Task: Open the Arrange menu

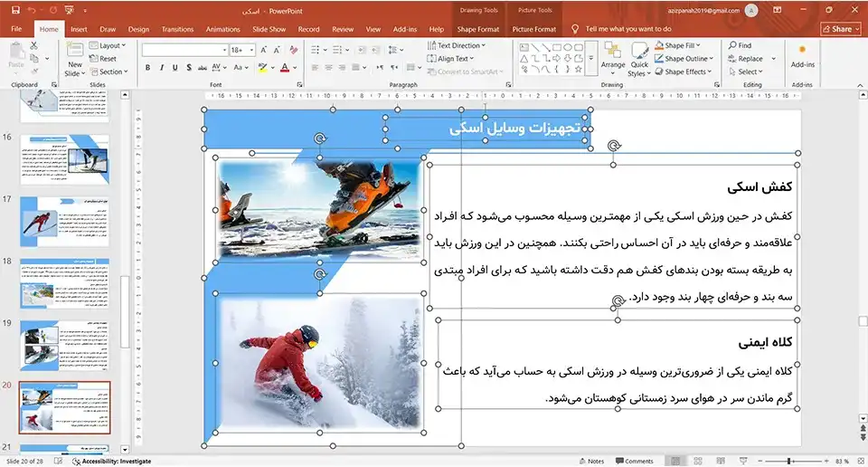Action: (x=613, y=58)
